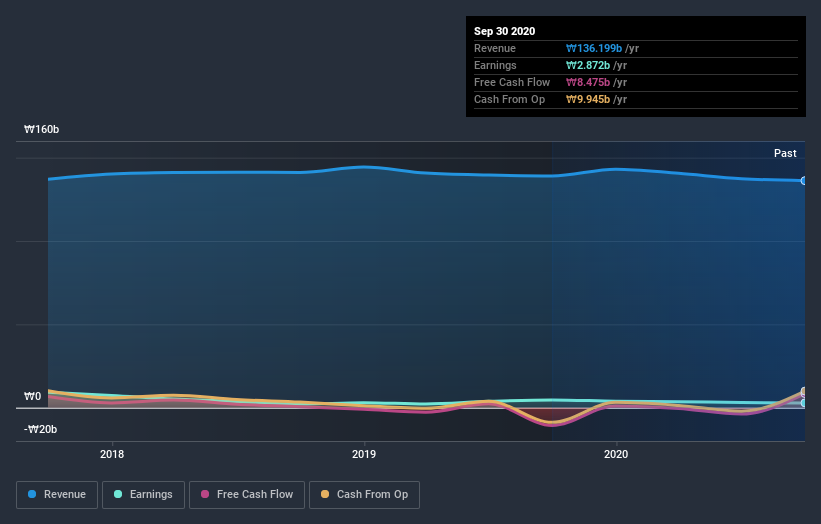Toggle the Revenue series legend button

tap(57, 495)
